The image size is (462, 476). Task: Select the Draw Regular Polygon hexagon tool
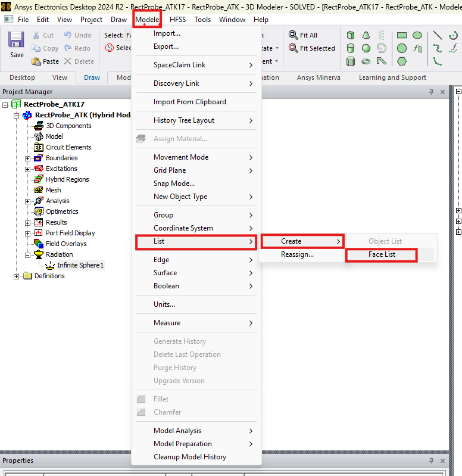[x=402, y=61]
